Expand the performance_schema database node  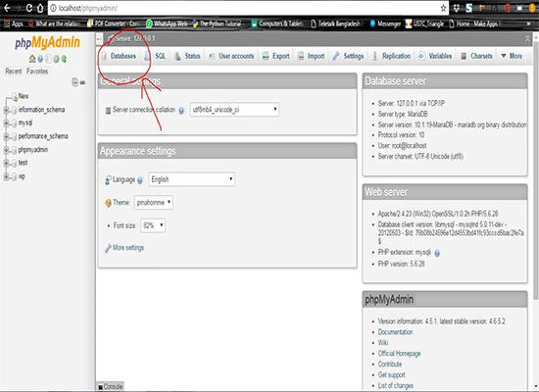point(6,136)
